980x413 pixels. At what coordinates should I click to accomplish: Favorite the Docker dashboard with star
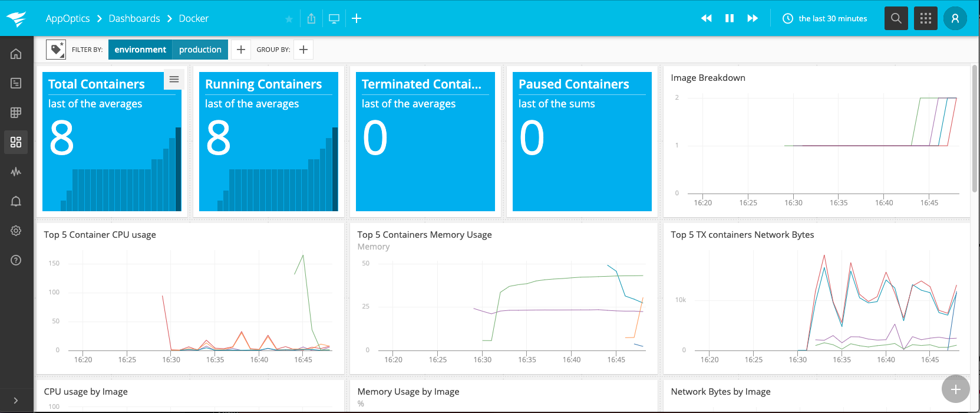[289, 19]
